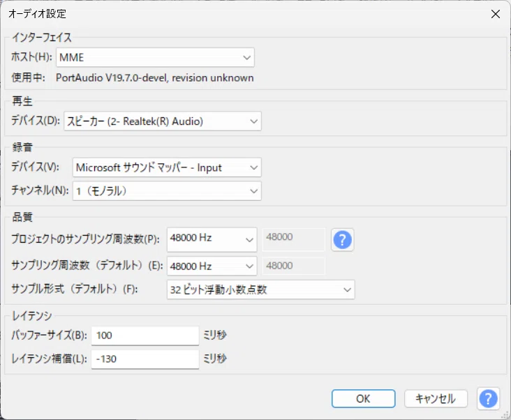This screenshot has width=511, height=420.
Task: Click the バッファーサイズ(B) input field
Action: click(x=145, y=336)
